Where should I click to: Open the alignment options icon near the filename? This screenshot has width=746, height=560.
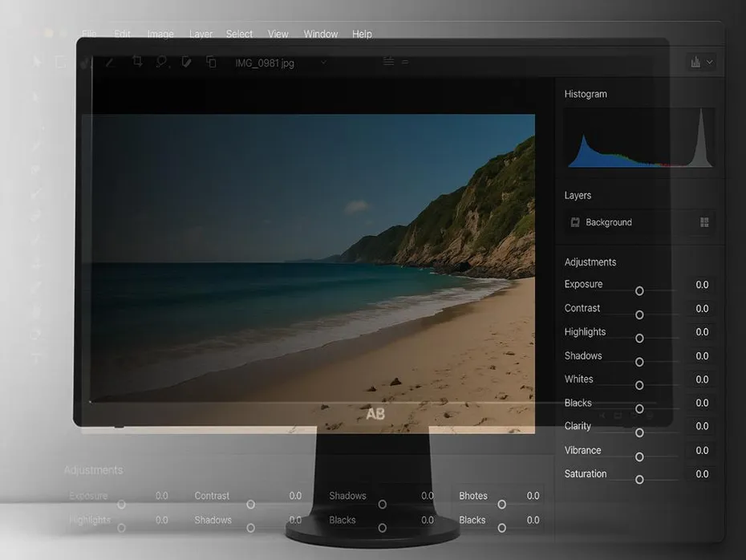pyautogui.click(x=387, y=62)
